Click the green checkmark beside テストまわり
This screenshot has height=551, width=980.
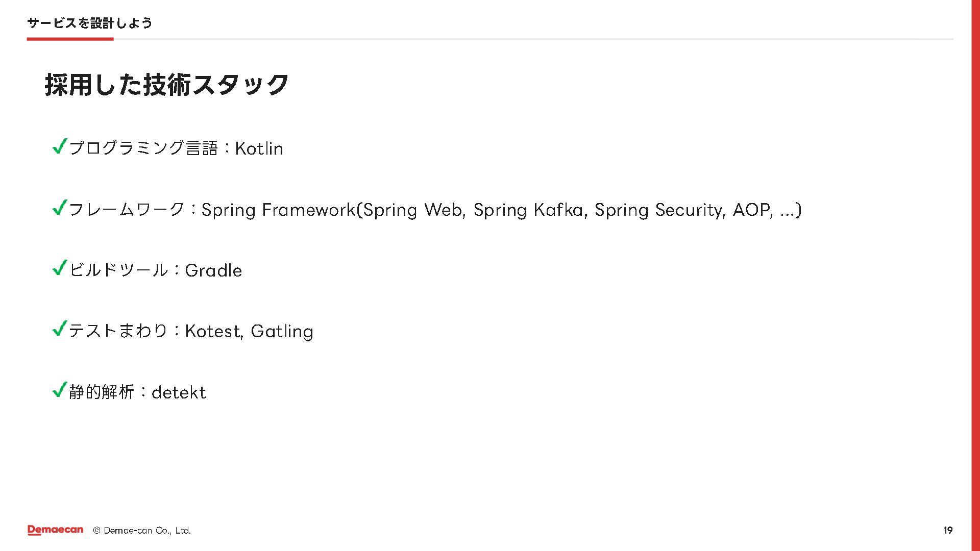(60, 329)
